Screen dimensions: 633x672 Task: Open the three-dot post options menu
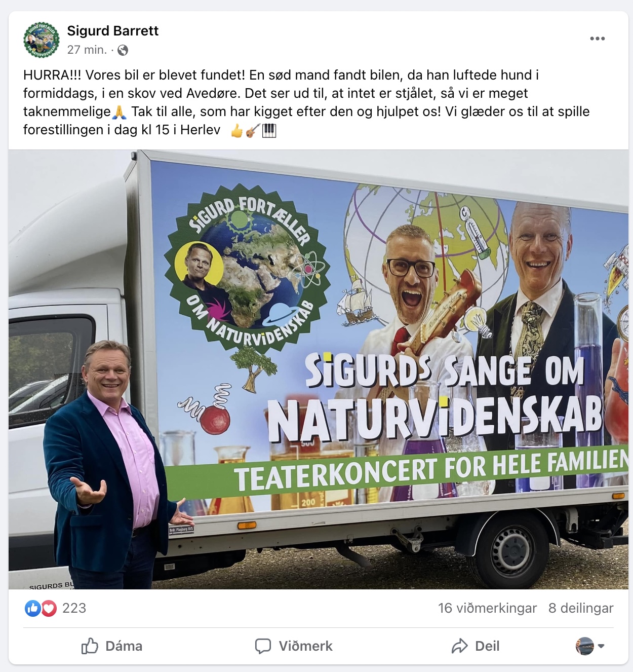[x=598, y=39]
